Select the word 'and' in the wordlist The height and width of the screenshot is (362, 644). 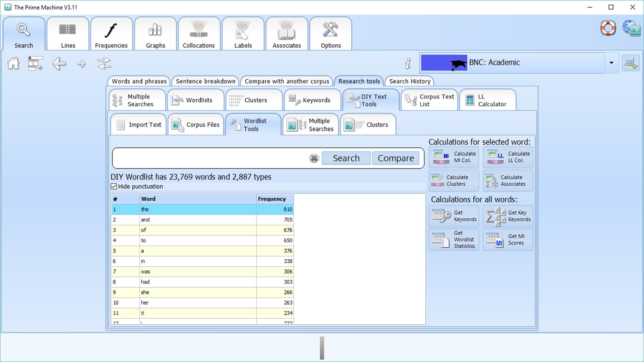tap(198, 220)
